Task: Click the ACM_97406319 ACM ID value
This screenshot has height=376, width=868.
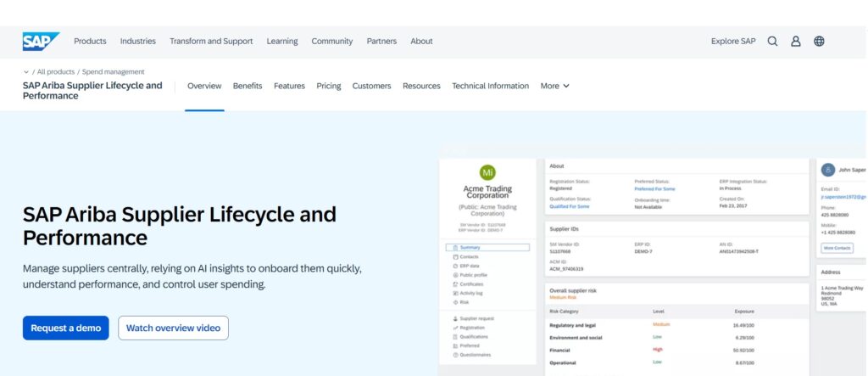Action: [x=565, y=269]
